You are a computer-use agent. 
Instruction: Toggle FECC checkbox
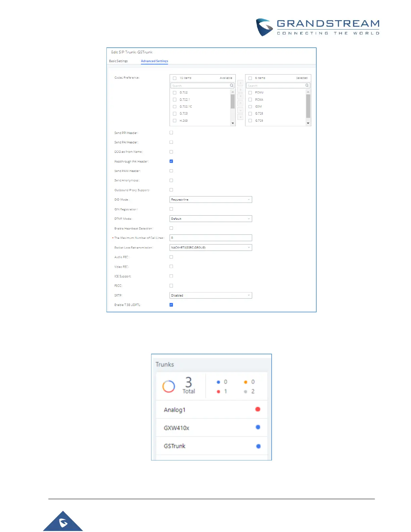coord(171,286)
